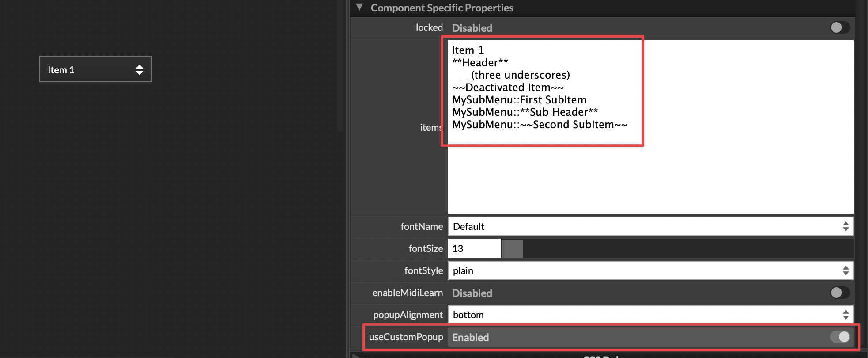This screenshot has height=358, width=868.
Task: Click the up-down arrows of fontName field
Action: pyautogui.click(x=845, y=227)
